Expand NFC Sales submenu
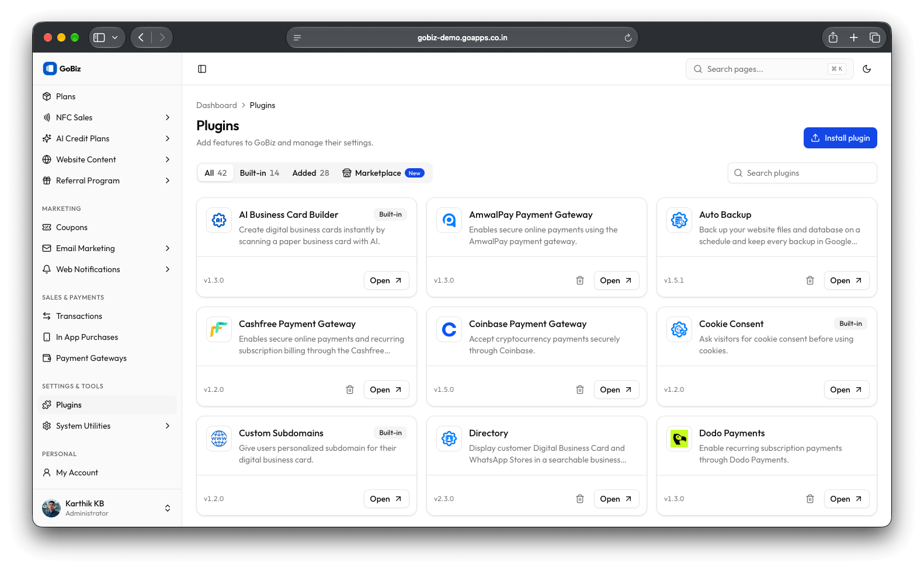 click(168, 117)
